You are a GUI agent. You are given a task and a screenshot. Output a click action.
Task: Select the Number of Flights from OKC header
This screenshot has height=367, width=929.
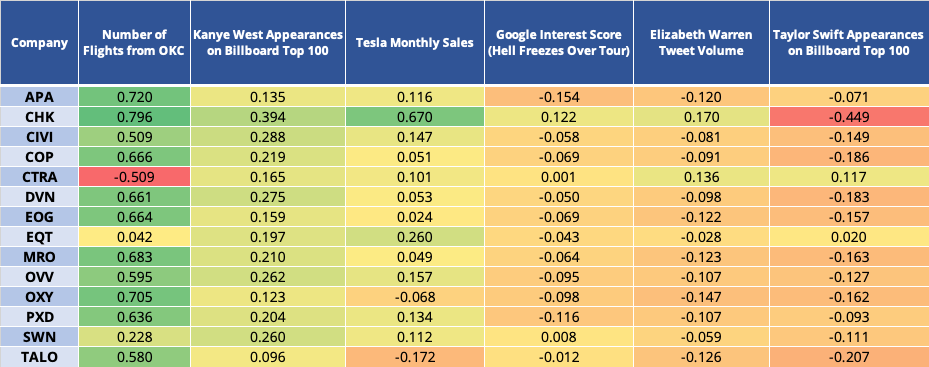pyautogui.click(x=134, y=43)
